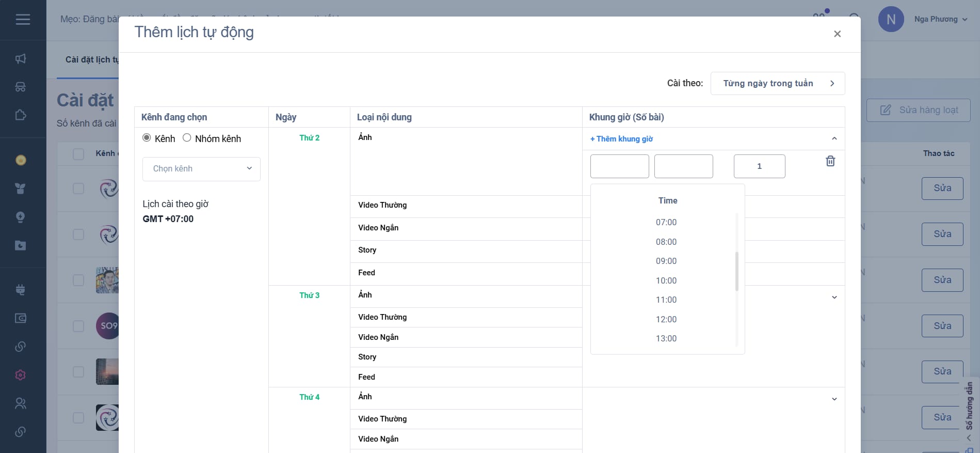Image resolution: width=980 pixels, height=453 pixels.
Task: Choose 10:00 in the time list
Action: tap(666, 281)
